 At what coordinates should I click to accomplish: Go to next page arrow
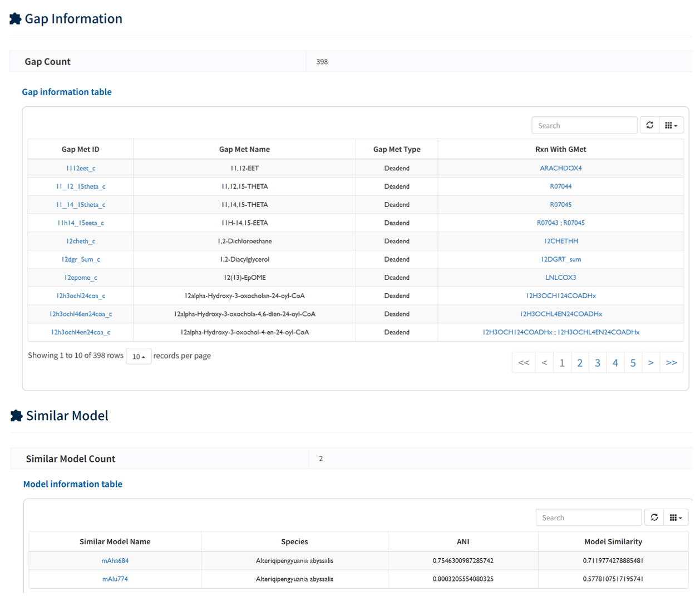(x=650, y=363)
